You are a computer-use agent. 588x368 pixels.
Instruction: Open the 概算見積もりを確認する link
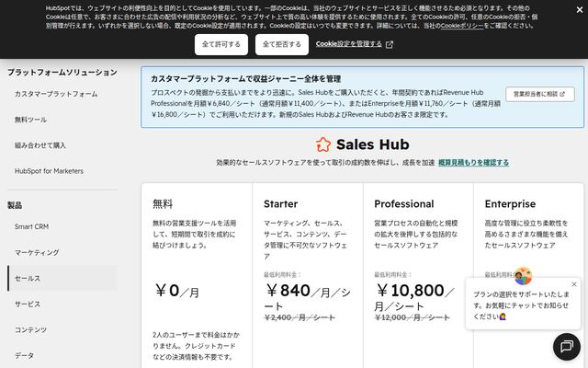pyautogui.click(x=474, y=163)
